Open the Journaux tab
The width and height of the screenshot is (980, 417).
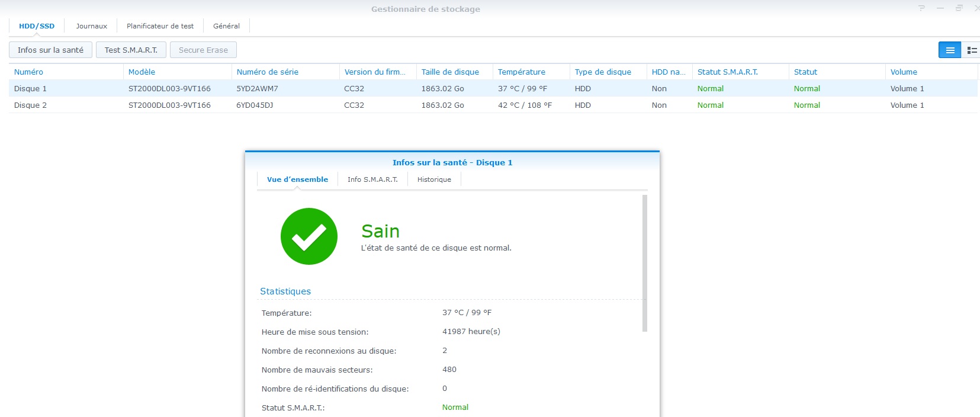tap(92, 26)
